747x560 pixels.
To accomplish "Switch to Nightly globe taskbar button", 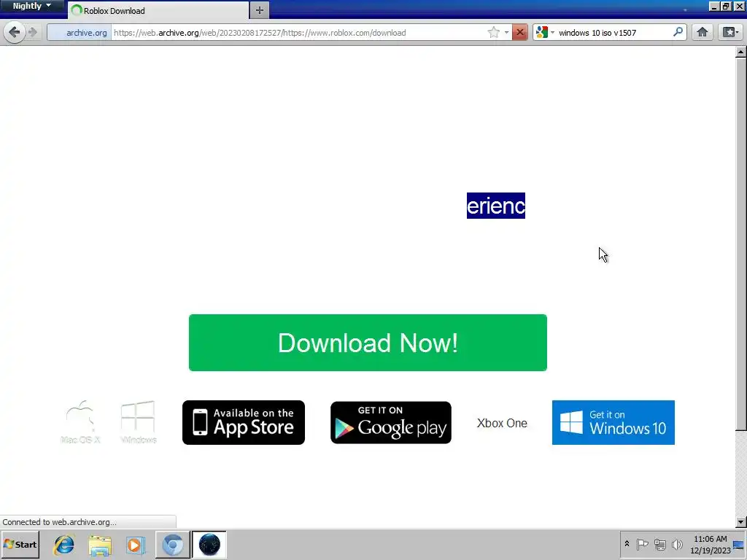I will tap(209, 544).
